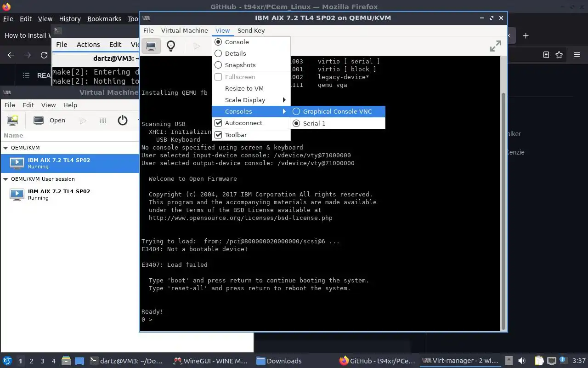Switch to dartz@VM3 terminal taskbar entry

[x=127, y=361]
